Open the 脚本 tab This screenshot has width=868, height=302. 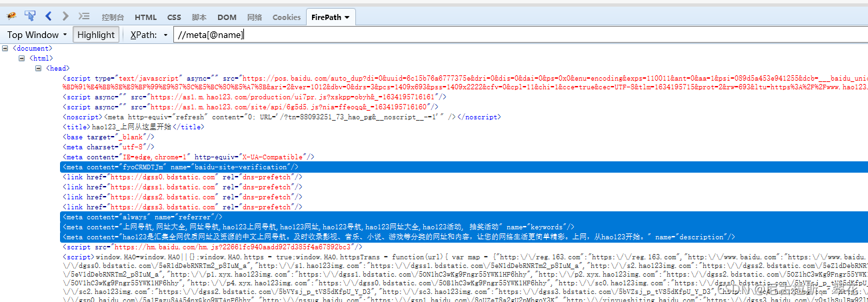[199, 17]
